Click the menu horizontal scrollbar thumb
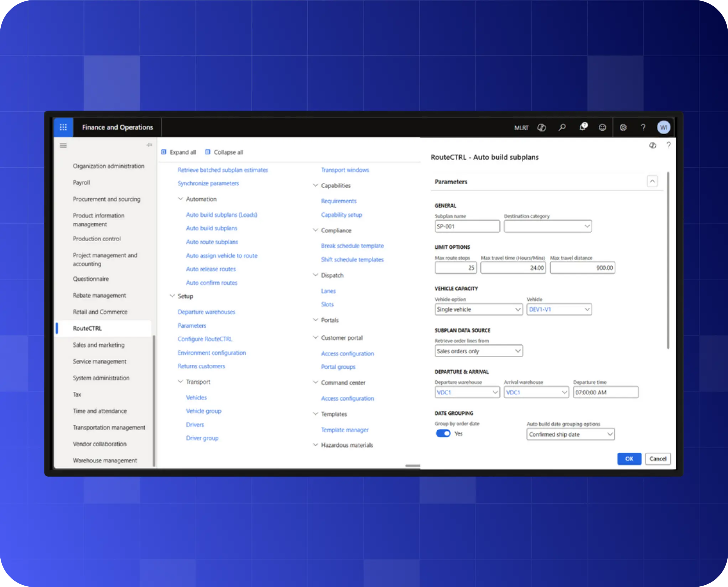This screenshot has height=587, width=728. coord(413,466)
